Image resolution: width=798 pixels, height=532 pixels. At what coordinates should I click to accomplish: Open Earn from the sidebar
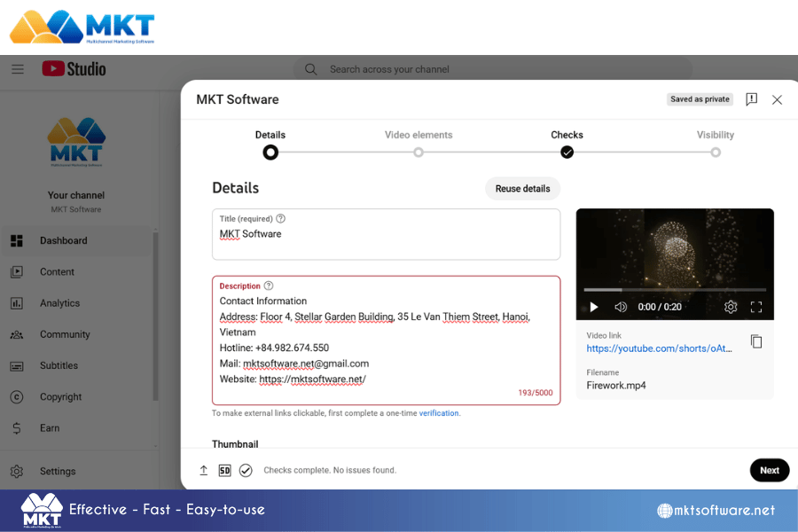pos(76,428)
